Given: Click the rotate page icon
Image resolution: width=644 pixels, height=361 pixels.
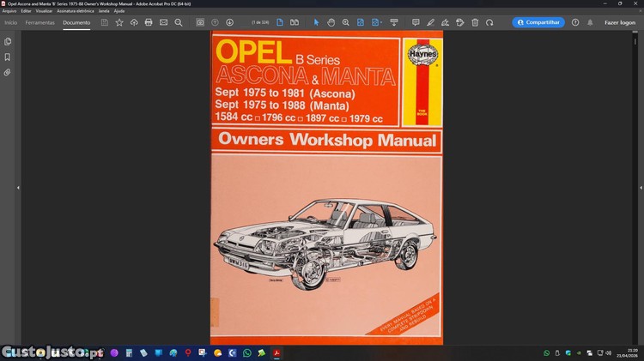Looking at the screenshot, I should (x=489, y=22).
